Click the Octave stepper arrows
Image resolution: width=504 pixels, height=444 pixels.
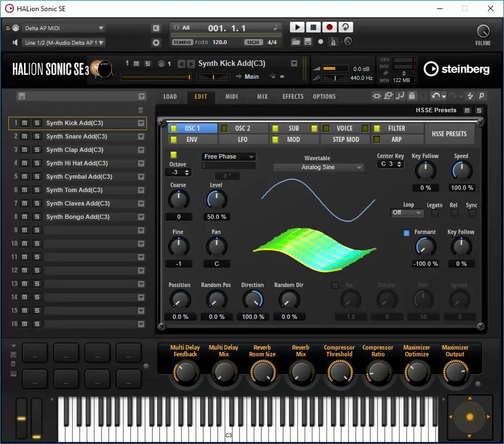click(187, 173)
